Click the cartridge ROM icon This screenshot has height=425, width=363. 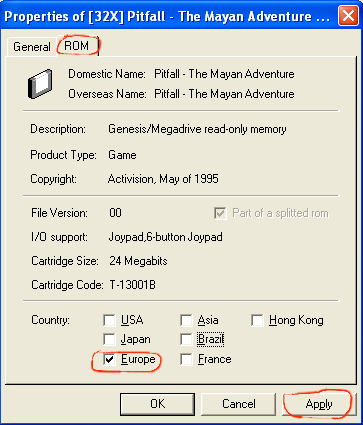pos(40,84)
